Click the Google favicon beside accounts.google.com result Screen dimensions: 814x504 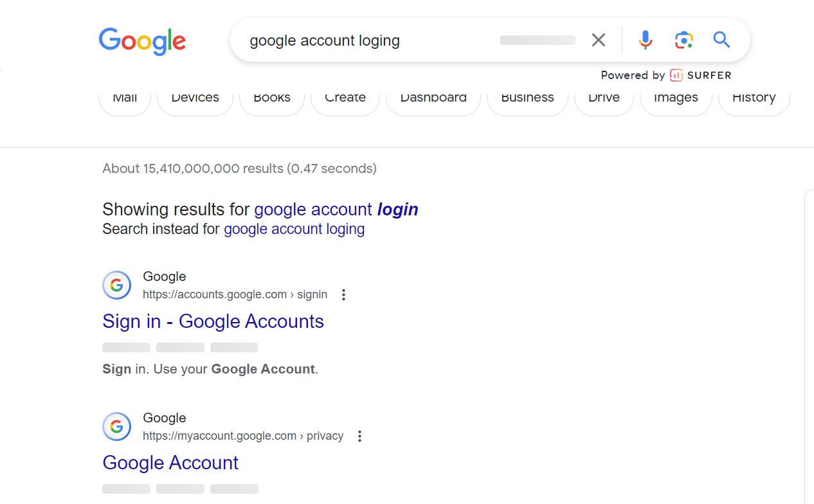coord(116,285)
